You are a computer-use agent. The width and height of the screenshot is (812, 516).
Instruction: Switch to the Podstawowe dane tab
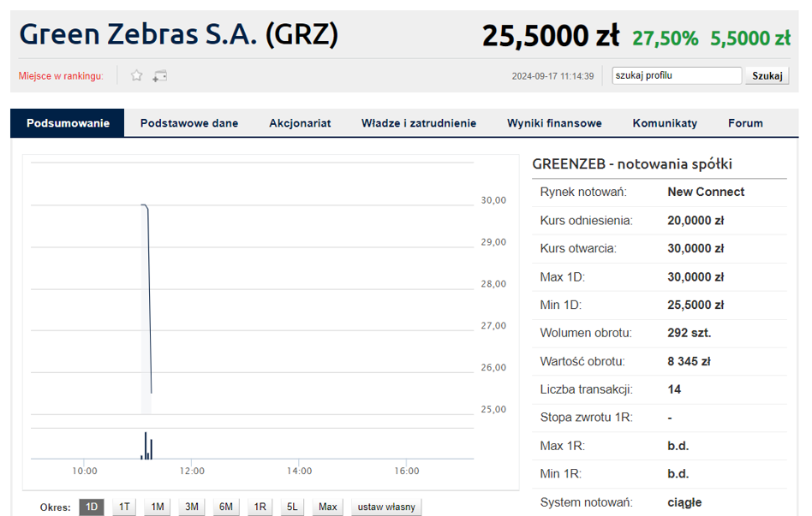189,123
